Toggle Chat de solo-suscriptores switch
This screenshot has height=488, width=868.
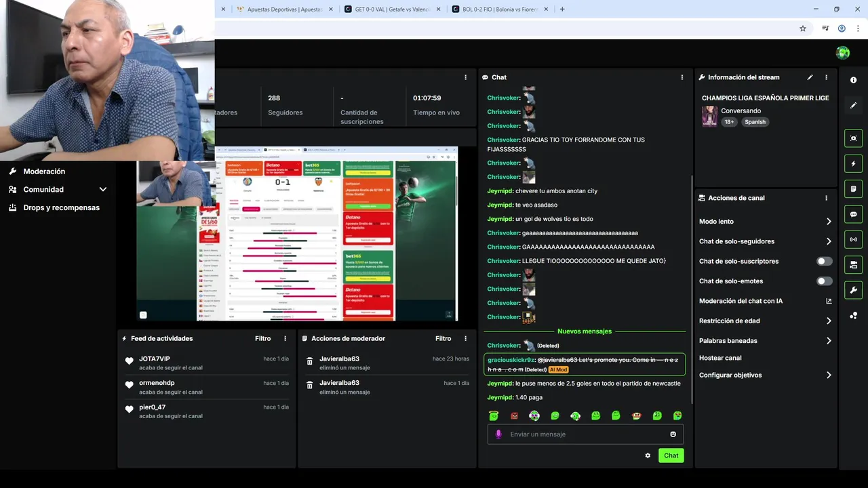[x=824, y=261]
